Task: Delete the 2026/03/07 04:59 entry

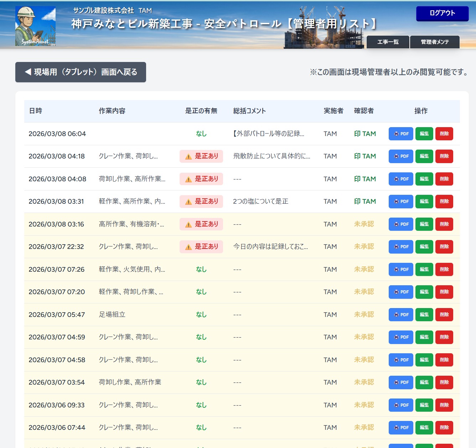Action: click(444, 337)
